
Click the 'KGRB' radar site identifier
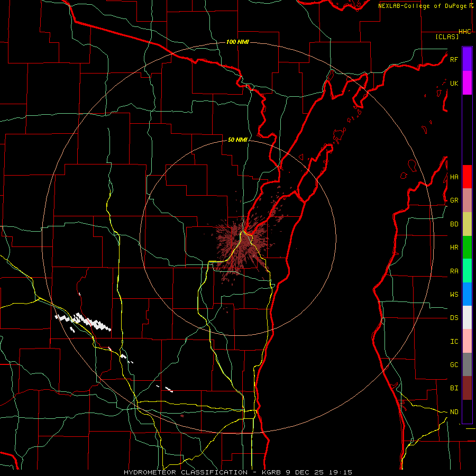[271, 472]
